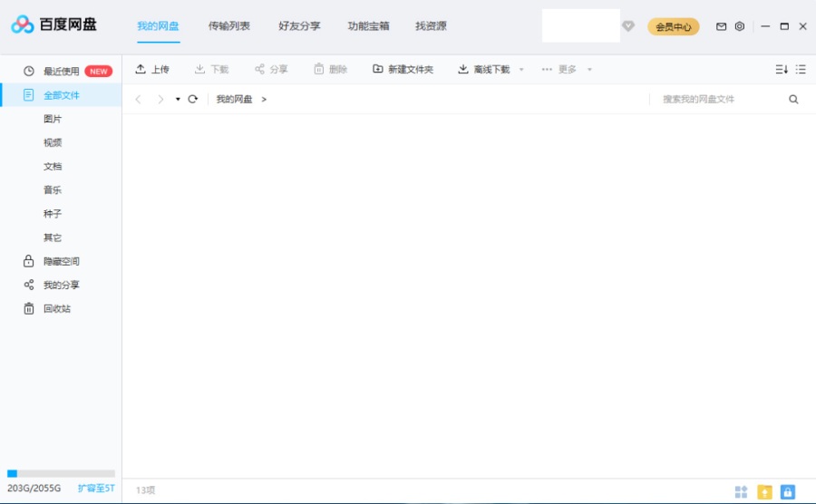Expand the breadcrumb chevron after 我的网盘
Viewport: 816px width, 504px height.
pyautogui.click(x=264, y=100)
